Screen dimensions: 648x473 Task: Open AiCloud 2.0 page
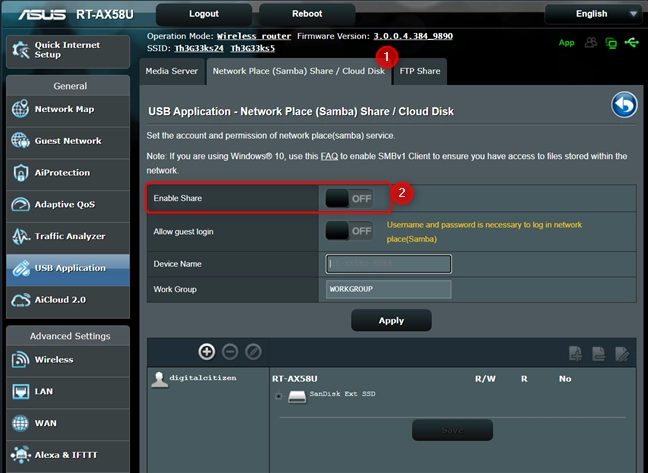(x=68, y=300)
